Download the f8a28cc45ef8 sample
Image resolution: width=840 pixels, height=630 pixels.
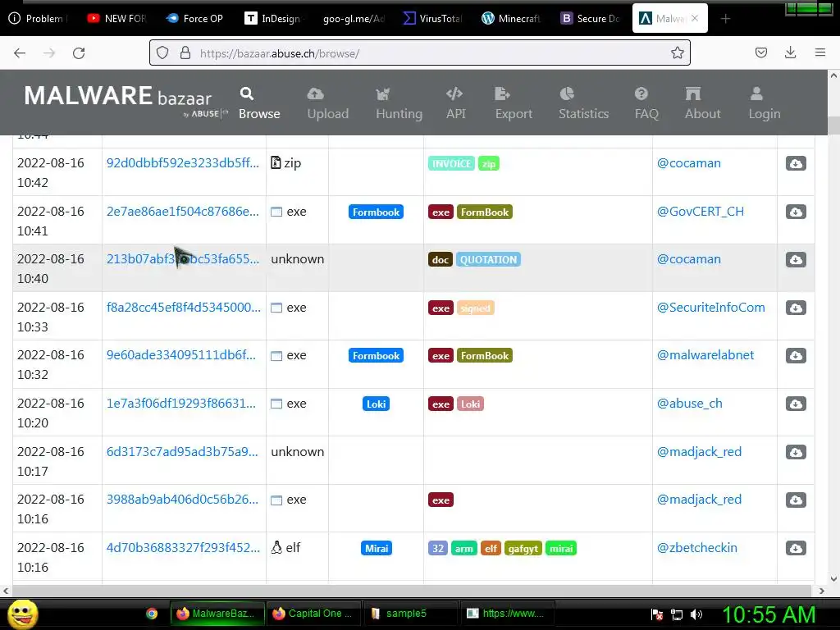796,308
